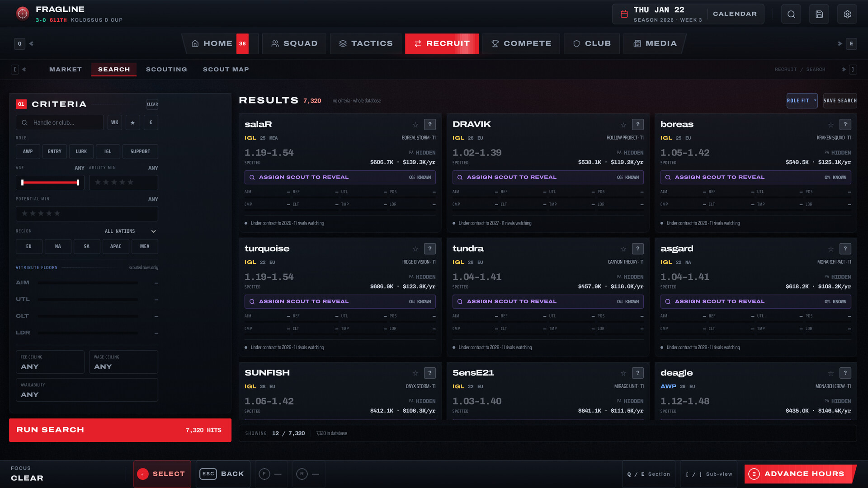This screenshot has width=868, height=488.
Task: Open Fee Ceiling selector
Action: (50, 362)
